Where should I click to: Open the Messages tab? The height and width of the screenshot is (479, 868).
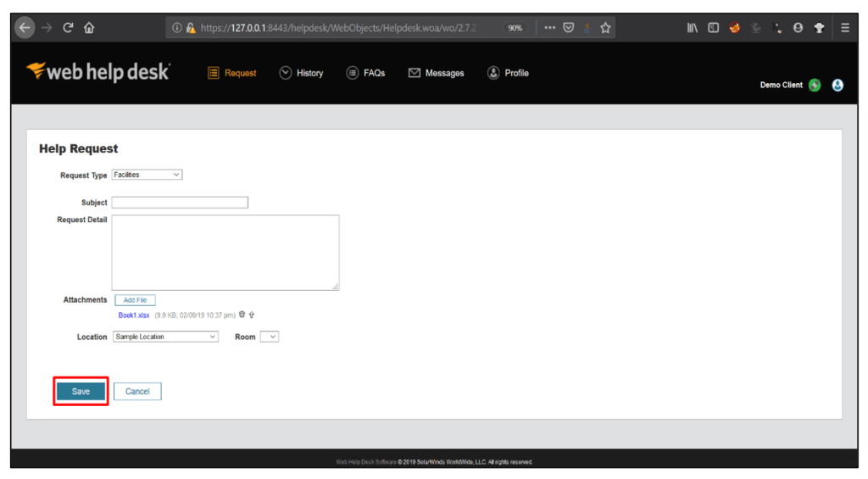pos(437,73)
